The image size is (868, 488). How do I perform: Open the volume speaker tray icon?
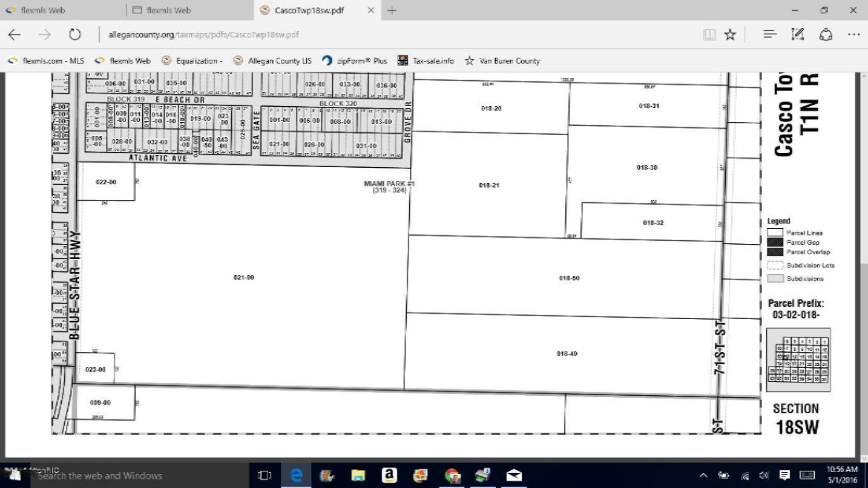click(x=764, y=475)
